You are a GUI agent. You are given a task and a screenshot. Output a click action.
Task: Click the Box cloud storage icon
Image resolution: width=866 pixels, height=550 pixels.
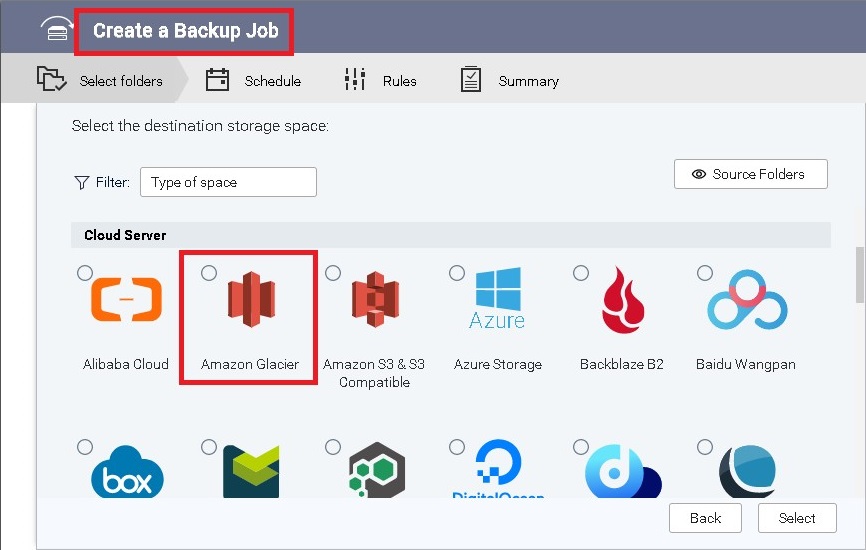coord(126,476)
